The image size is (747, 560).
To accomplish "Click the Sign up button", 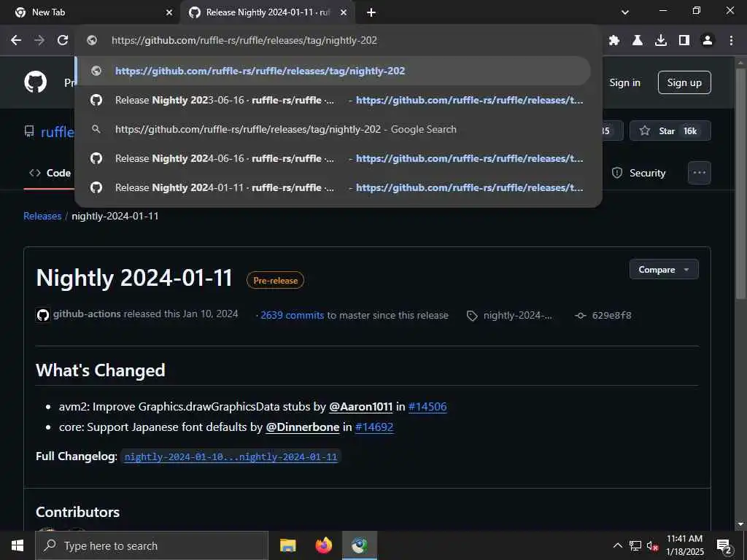I will (x=684, y=82).
